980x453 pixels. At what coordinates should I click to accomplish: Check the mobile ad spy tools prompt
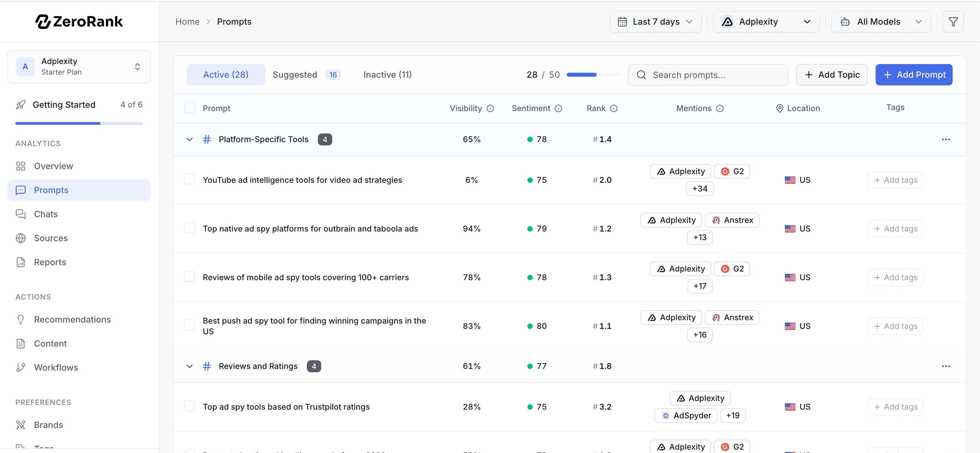[189, 277]
